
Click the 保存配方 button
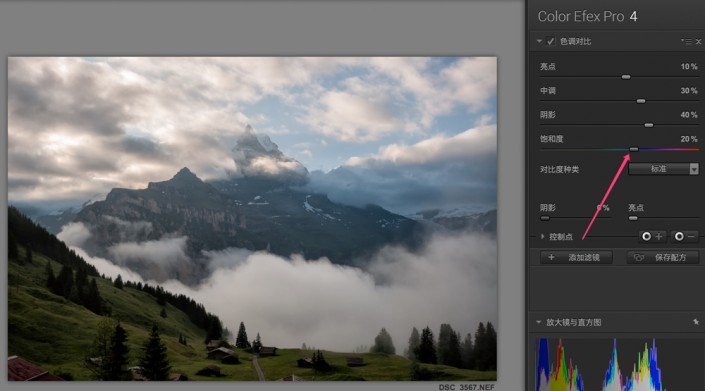(663, 258)
